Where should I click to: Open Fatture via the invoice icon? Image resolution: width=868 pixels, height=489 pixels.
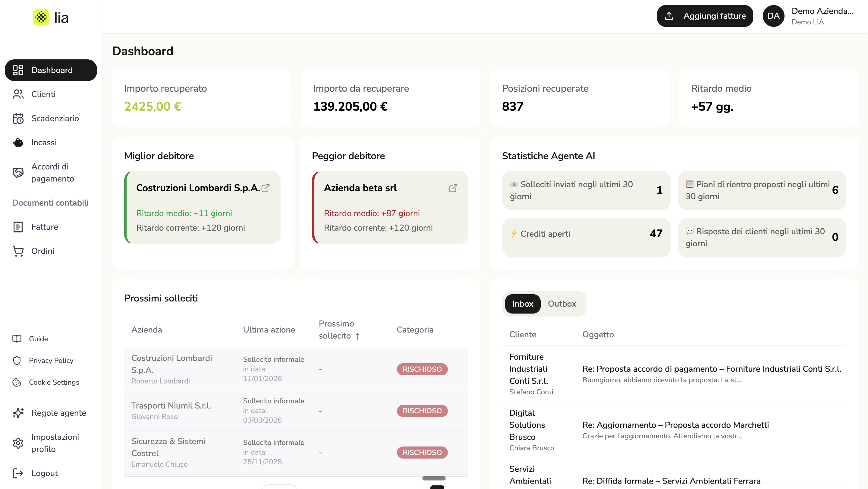click(x=18, y=227)
